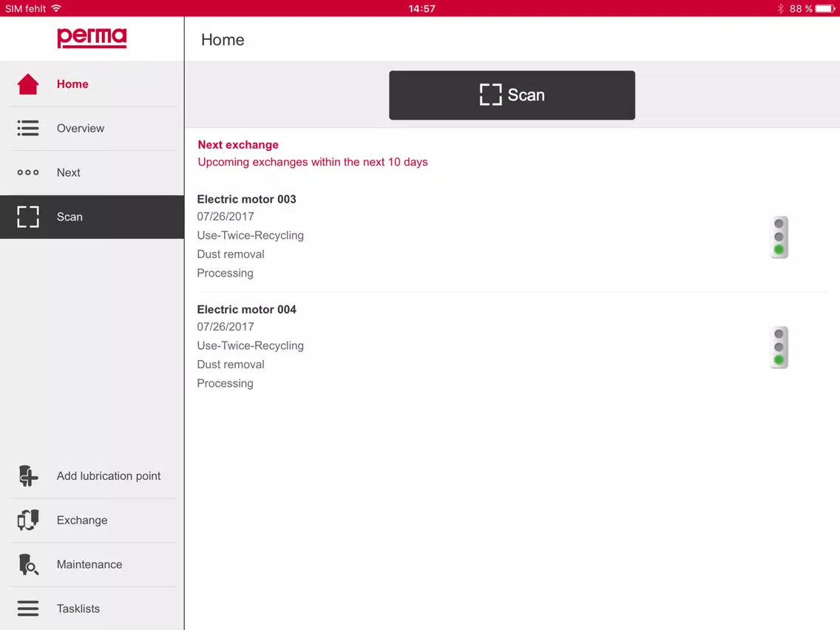Go to Next in sidebar
Screen dimensions: 840x630
(x=69, y=172)
